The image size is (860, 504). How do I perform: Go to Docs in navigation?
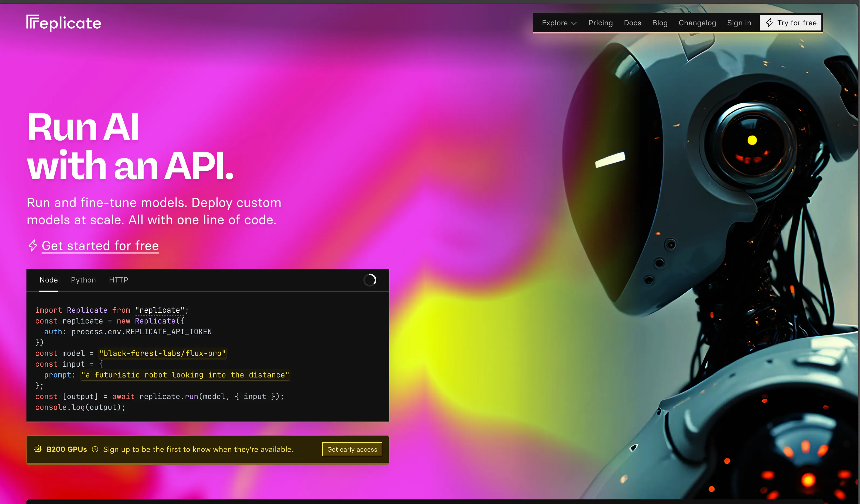pyautogui.click(x=632, y=23)
